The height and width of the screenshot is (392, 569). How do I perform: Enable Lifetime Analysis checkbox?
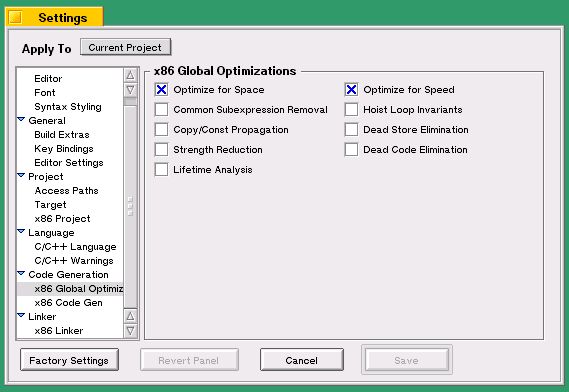click(161, 169)
